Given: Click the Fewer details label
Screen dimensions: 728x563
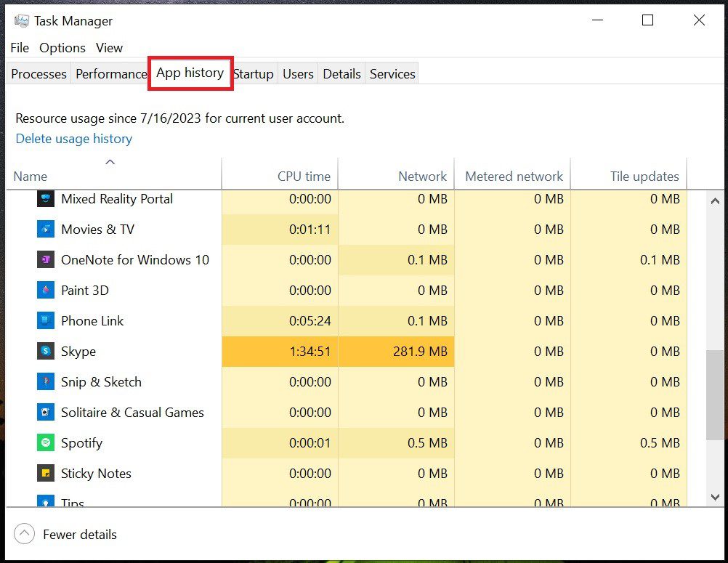Looking at the screenshot, I should click(x=80, y=535).
